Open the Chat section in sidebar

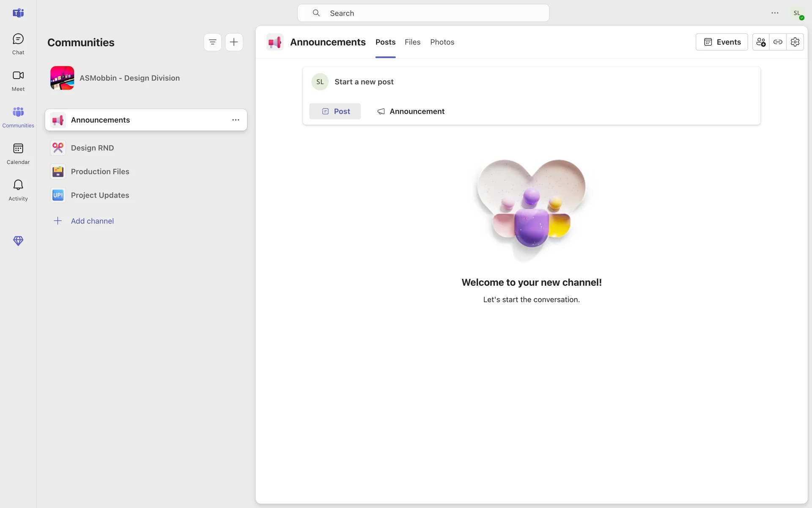[x=18, y=44]
